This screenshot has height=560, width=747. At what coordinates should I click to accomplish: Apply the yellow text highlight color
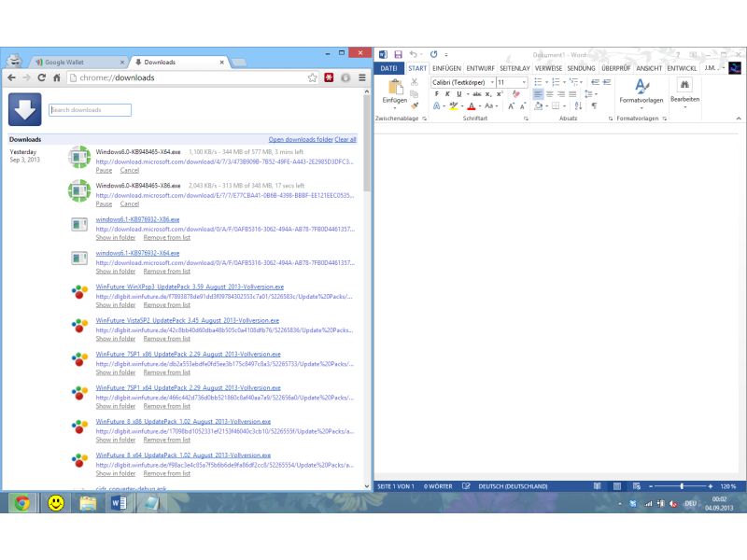tap(453, 105)
